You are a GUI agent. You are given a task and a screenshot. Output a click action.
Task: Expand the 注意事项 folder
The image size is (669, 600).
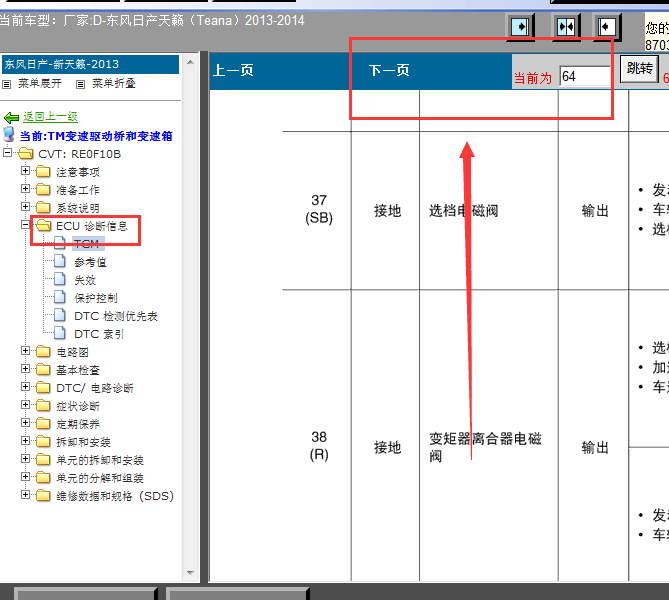point(25,172)
